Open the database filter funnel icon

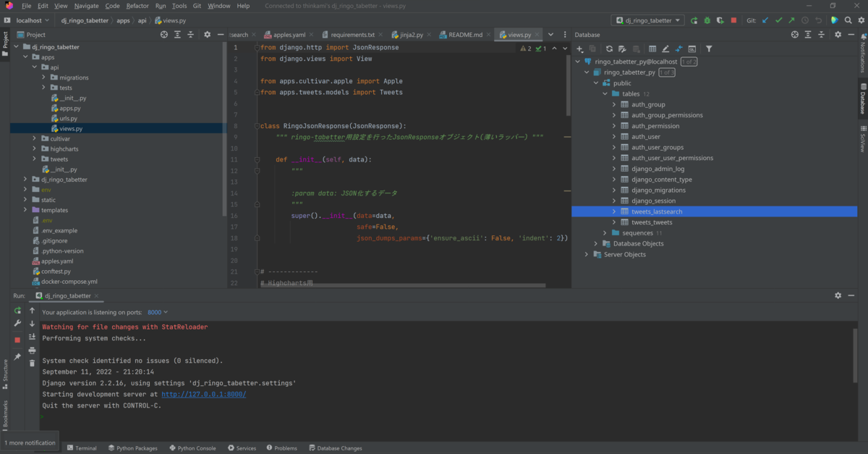pyautogui.click(x=709, y=49)
